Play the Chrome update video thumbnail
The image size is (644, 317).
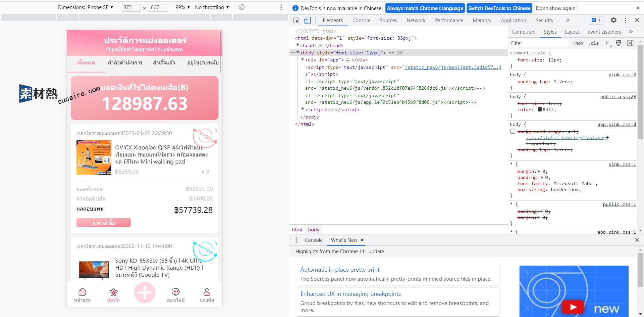pos(574,307)
